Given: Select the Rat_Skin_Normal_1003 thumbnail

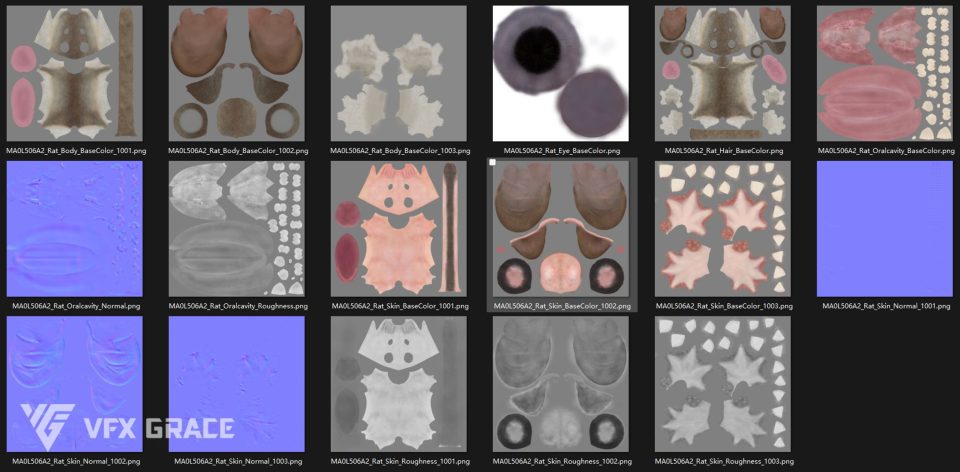Looking at the screenshot, I should (x=237, y=385).
